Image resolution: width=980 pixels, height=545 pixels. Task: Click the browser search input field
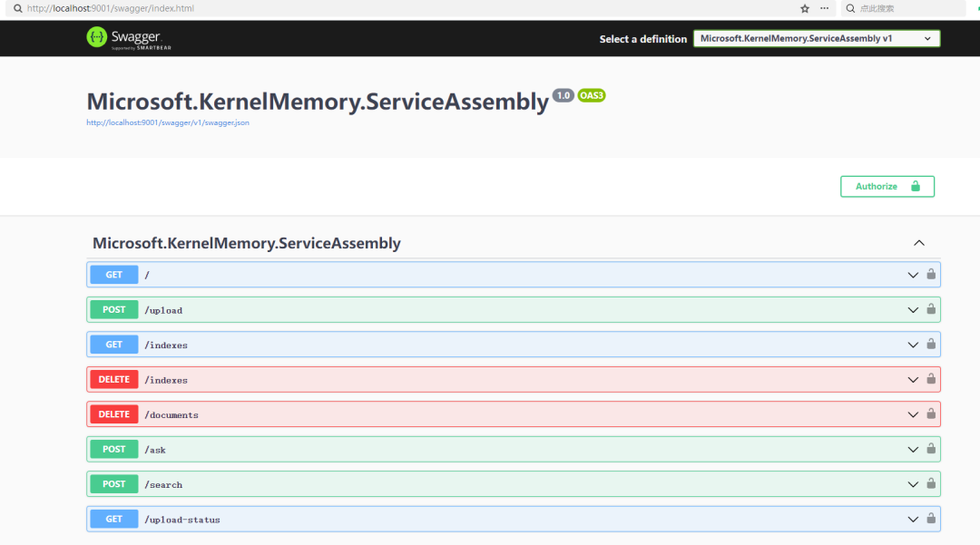coord(907,8)
